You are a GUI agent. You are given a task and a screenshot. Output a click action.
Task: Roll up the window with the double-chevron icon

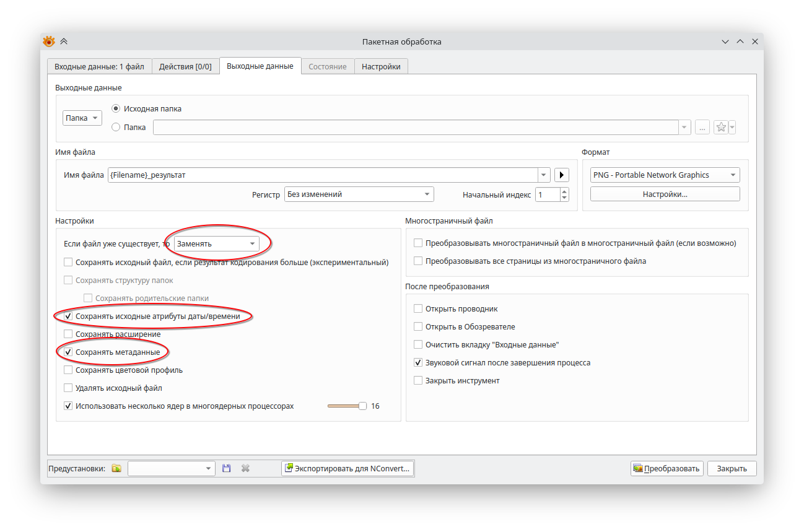64,41
